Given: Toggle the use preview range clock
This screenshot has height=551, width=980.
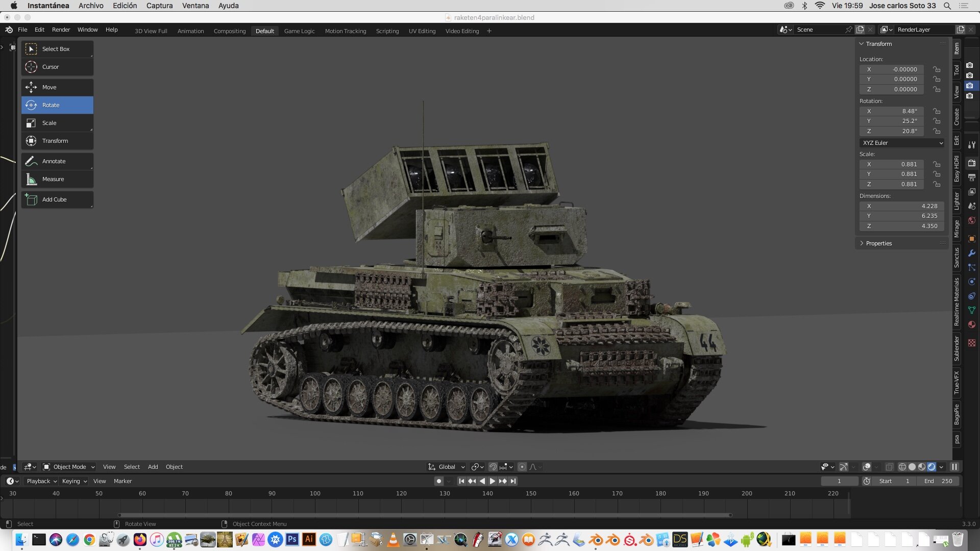Looking at the screenshot, I should (867, 481).
